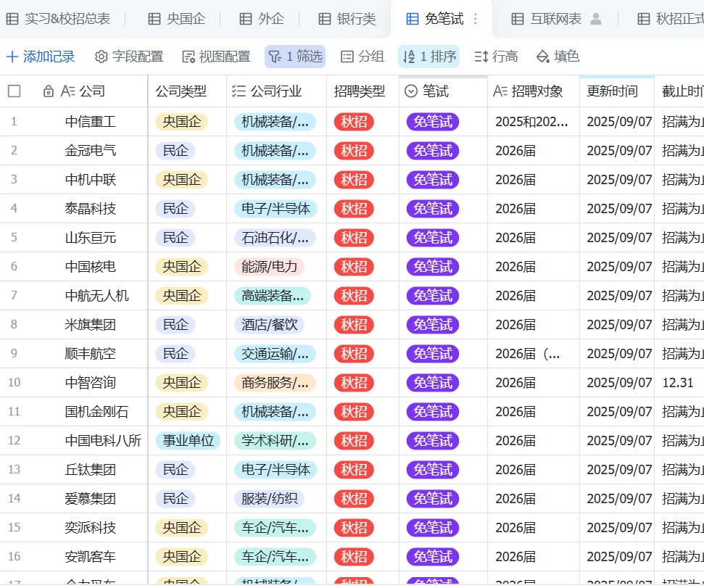Click the 酒店/餐饮 tag in 米旗集团 row
Screen dimensions: 704x588
270,325
